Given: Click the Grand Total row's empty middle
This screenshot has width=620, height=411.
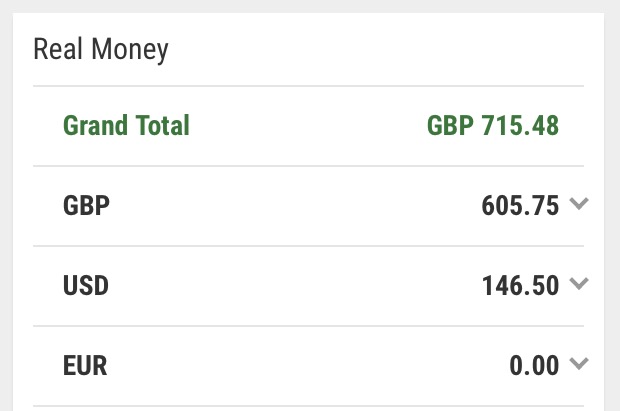Looking at the screenshot, I should click(308, 126).
